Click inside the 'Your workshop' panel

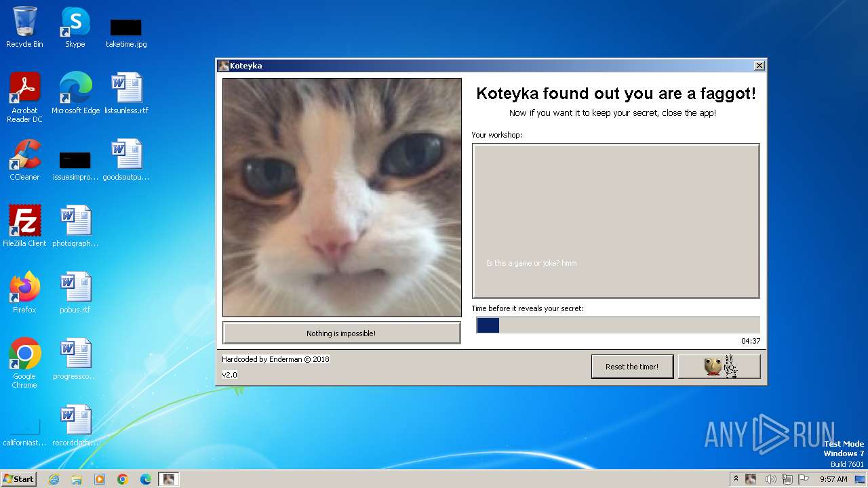[616, 221]
